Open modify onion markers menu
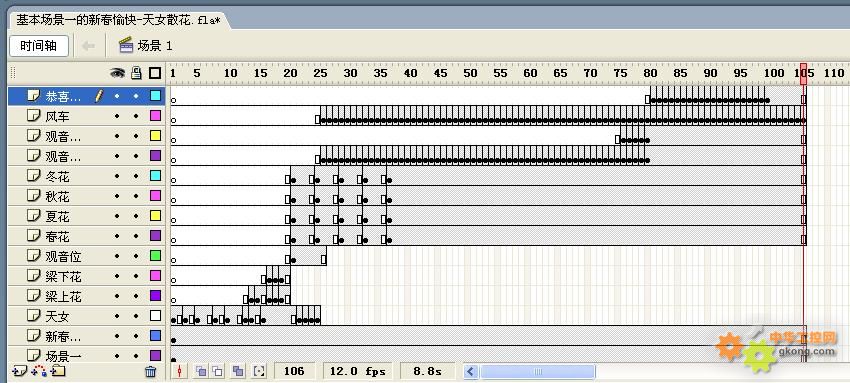This screenshot has width=850, height=383. point(259,371)
